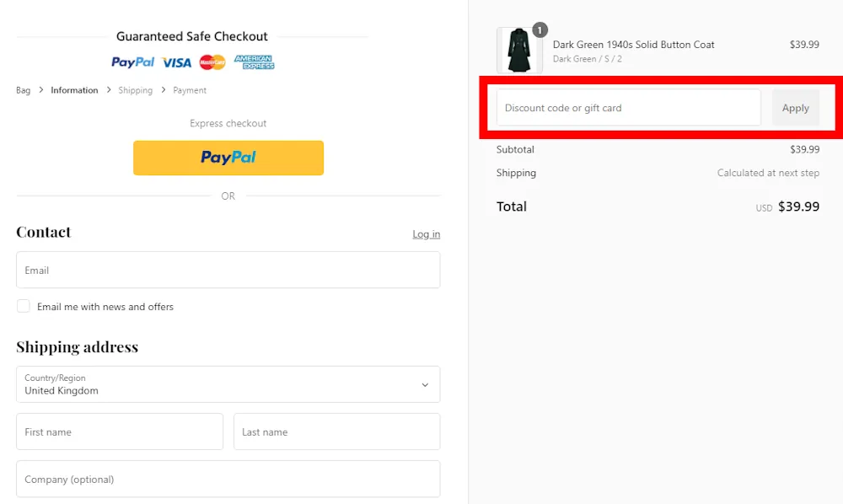Image resolution: width=843 pixels, height=504 pixels.
Task: Focus the Last name field
Action: (x=336, y=432)
